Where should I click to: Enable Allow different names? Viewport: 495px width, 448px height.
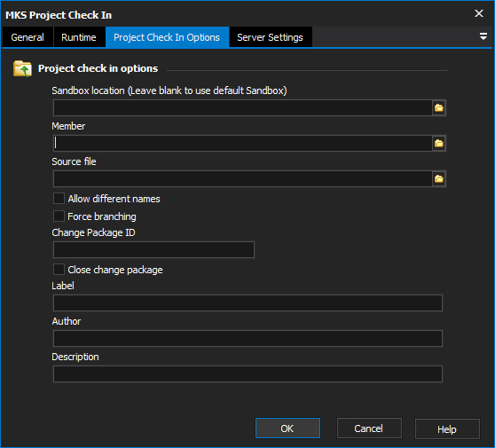click(59, 199)
